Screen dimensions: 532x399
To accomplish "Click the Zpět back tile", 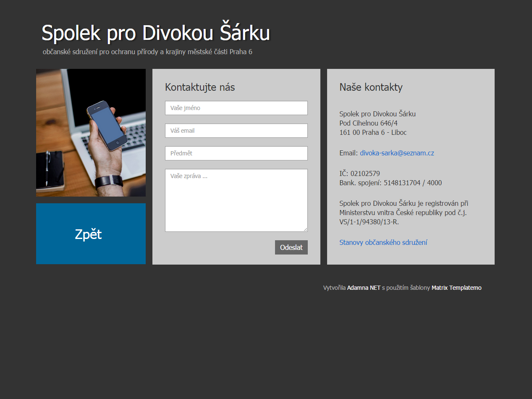I will coord(91,234).
